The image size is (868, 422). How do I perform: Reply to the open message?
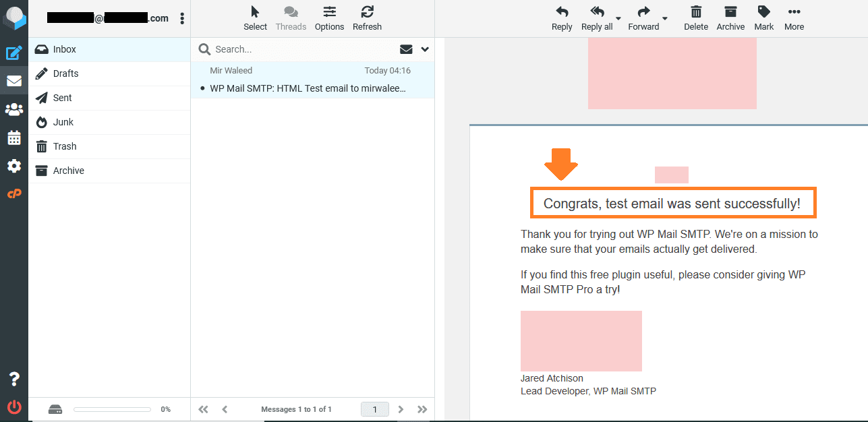tap(562, 18)
